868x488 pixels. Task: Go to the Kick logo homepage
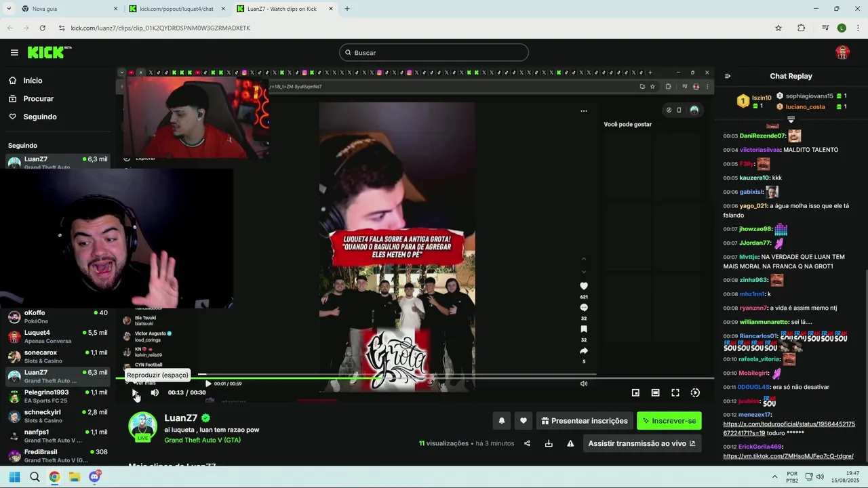[x=49, y=52]
